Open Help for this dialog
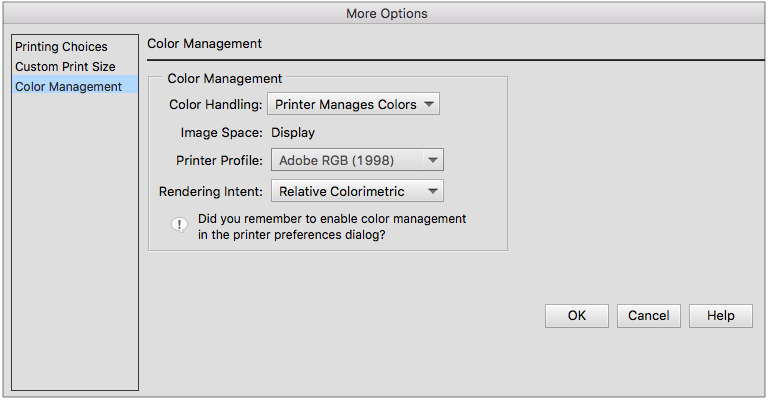Image resolution: width=774 pixels, height=402 pixels. (x=721, y=315)
